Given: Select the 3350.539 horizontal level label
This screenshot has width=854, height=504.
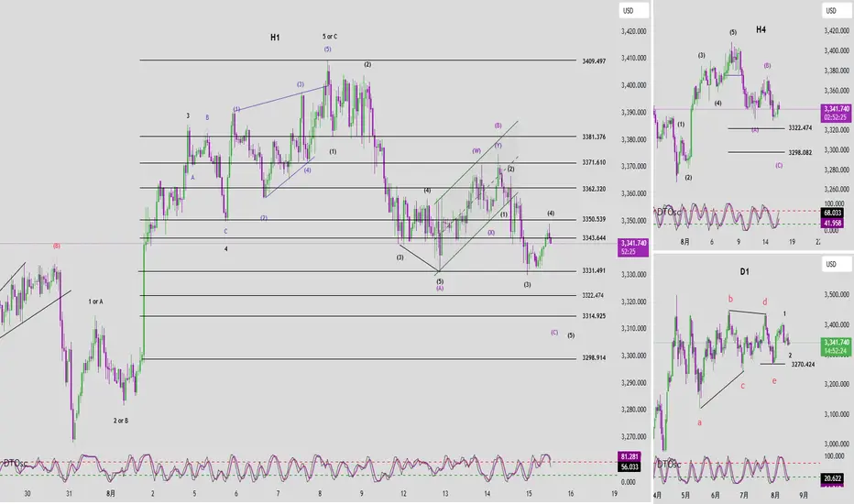Looking at the screenshot, I should (x=594, y=219).
